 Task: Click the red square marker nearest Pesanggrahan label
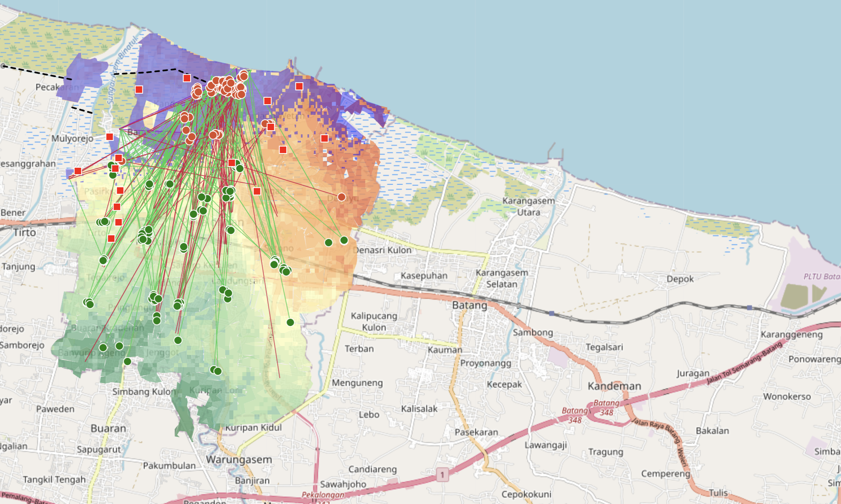[x=78, y=171]
